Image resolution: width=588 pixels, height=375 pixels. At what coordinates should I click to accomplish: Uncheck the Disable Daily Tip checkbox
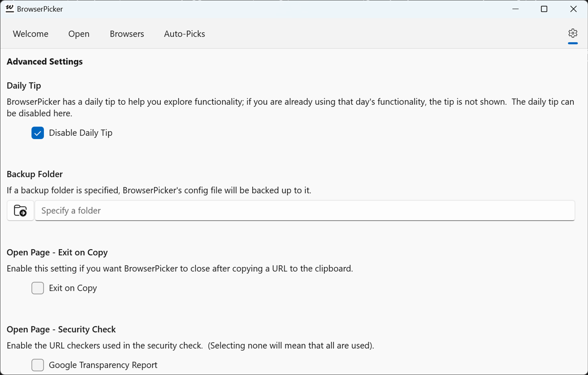pos(38,133)
